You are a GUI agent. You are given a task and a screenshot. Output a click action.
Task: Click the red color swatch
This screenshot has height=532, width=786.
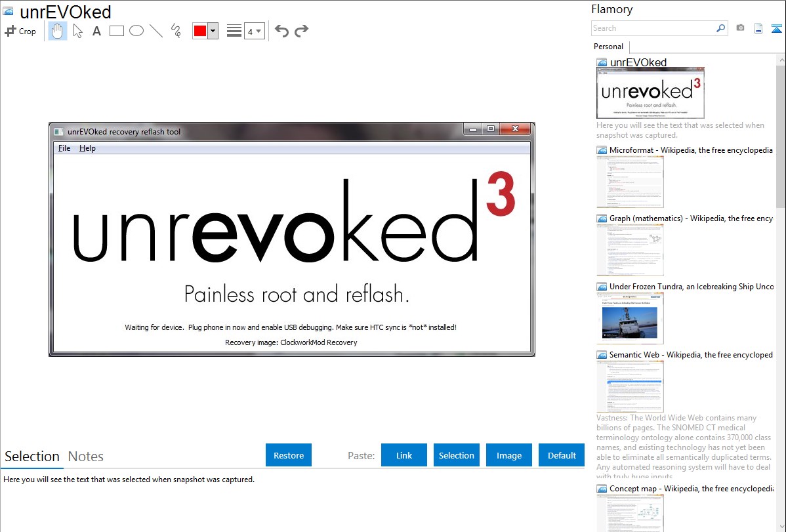point(200,31)
